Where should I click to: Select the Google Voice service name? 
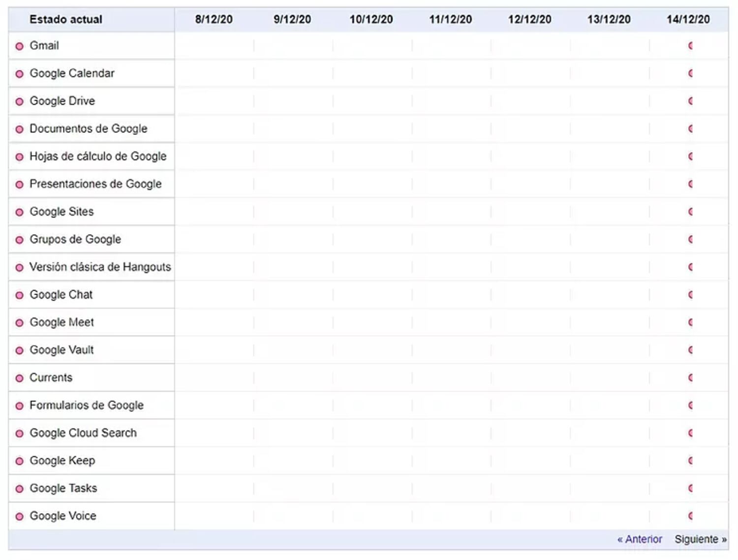click(x=63, y=516)
